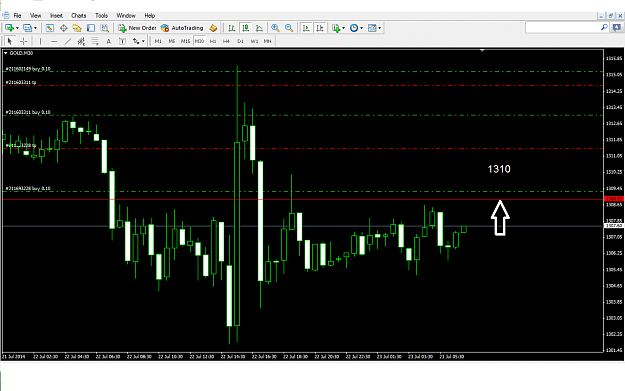The width and height of the screenshot is (625, 391).
Task: Click the red current price label on scale
Action: point(614,198)
